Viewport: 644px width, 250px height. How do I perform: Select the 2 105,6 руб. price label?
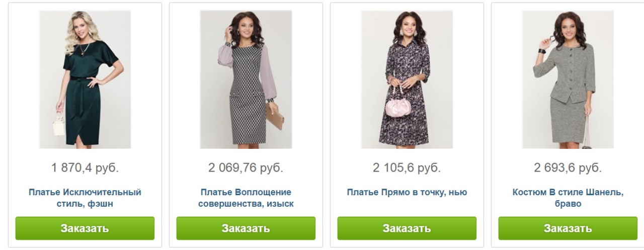click(407, 168)
